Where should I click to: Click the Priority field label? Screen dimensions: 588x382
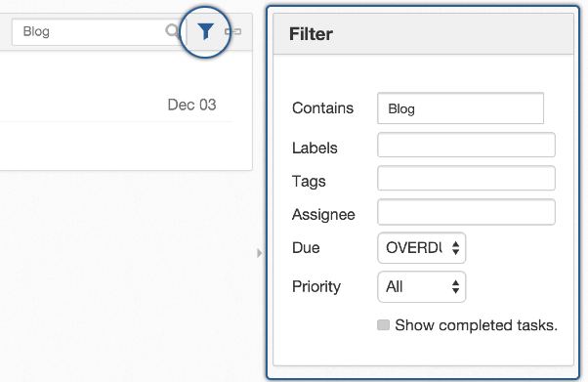pos(316,286)
